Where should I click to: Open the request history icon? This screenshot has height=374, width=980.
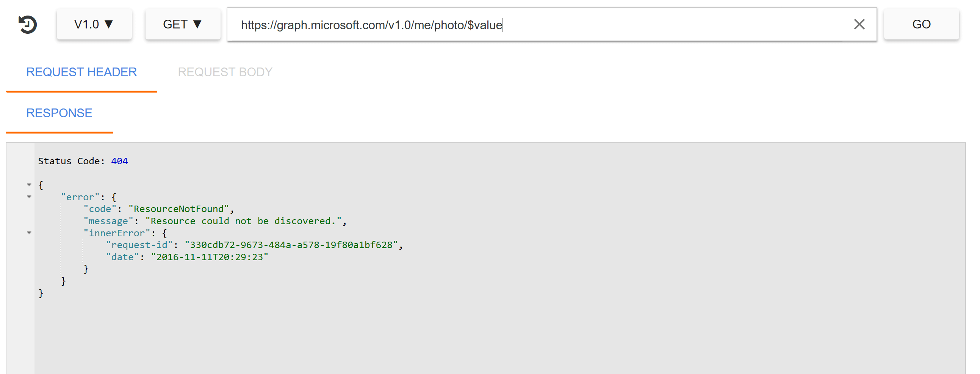(x=27, y=24)
